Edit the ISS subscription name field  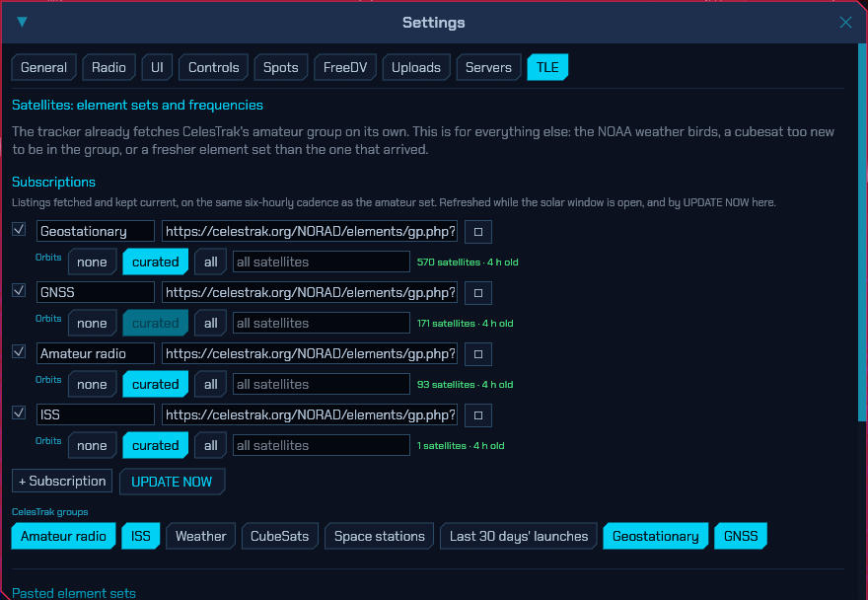point(96,414)
